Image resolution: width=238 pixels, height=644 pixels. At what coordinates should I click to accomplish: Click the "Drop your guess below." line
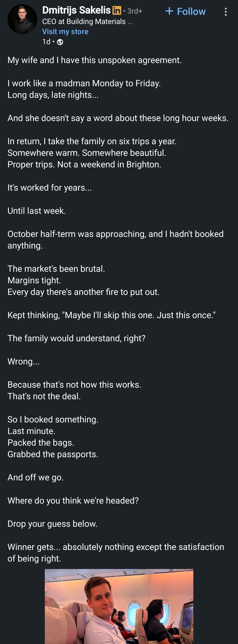click(52, 524)
